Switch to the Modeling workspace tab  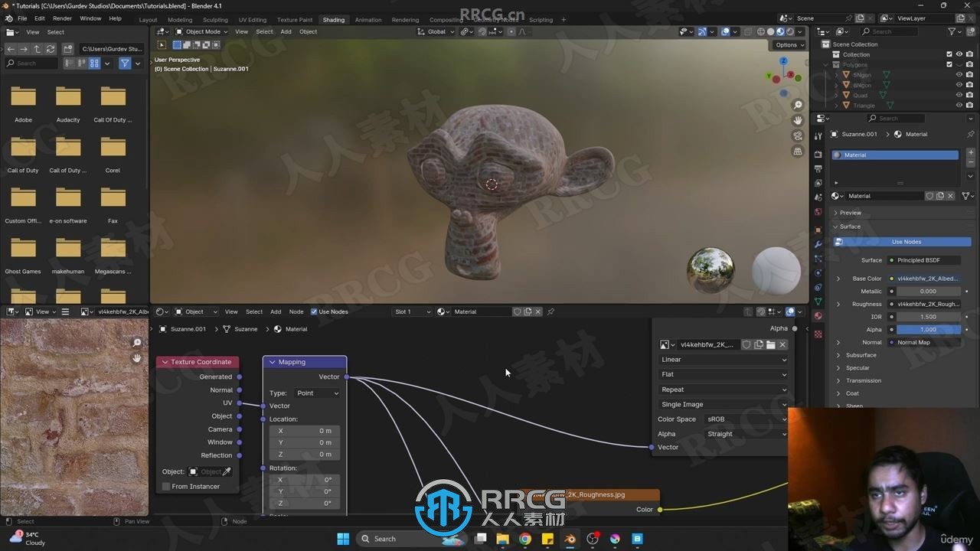(180, 20)
